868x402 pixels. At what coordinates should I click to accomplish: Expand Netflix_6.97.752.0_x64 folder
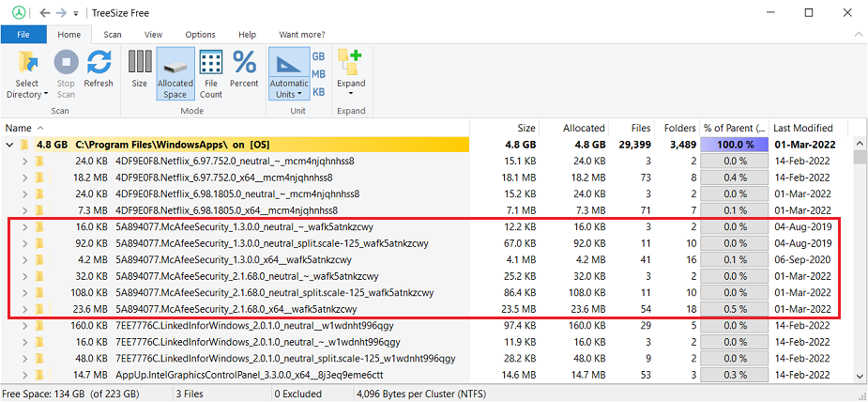tap(24, 178)
